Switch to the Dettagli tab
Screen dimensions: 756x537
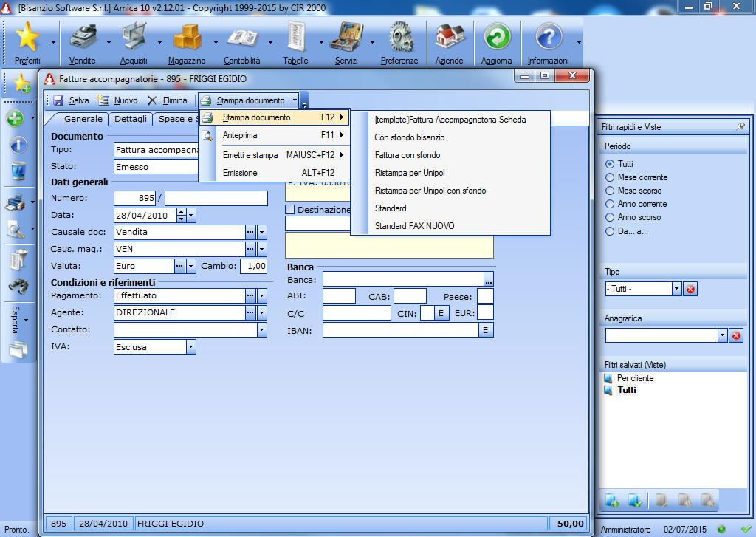tap(131, 119)
